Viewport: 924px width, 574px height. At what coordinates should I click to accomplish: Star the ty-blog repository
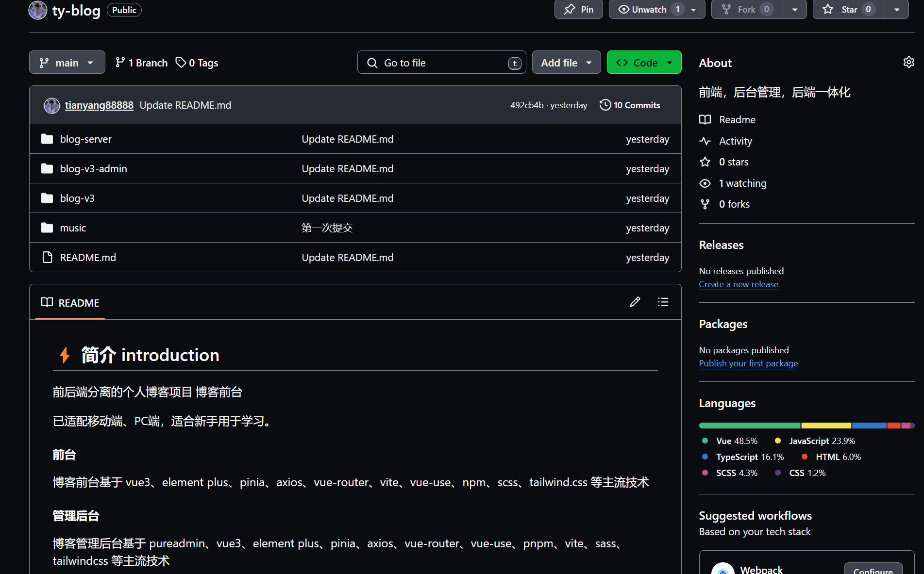coord(849,9)
